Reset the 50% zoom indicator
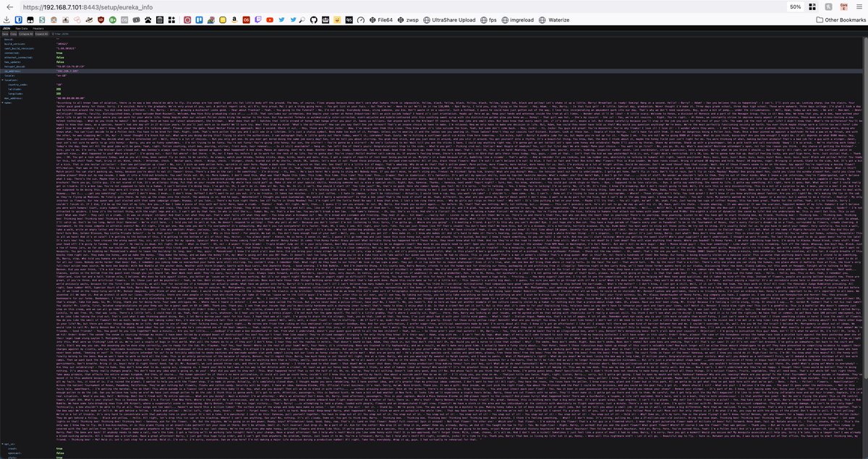868x459 pixels. (795, 7)
